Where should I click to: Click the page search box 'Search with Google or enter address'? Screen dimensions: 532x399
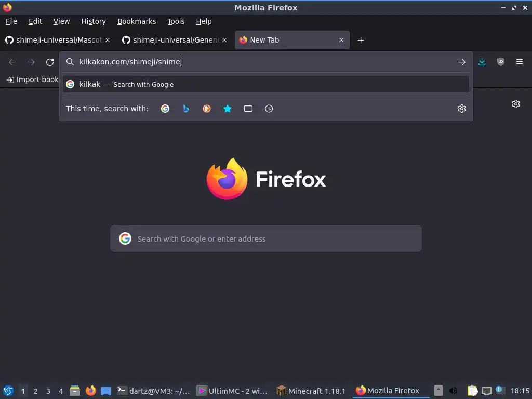pyautogui.click(x=265, y=238)
